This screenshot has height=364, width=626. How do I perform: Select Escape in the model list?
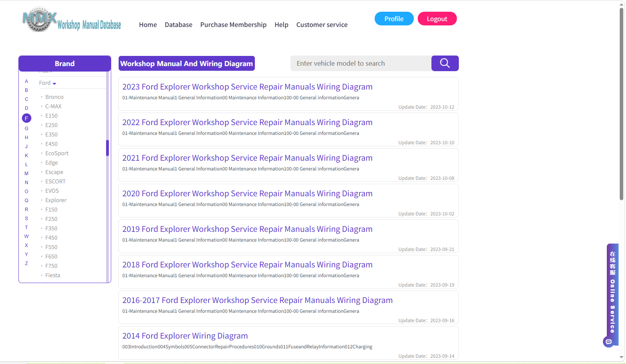(x=54, y=172)
